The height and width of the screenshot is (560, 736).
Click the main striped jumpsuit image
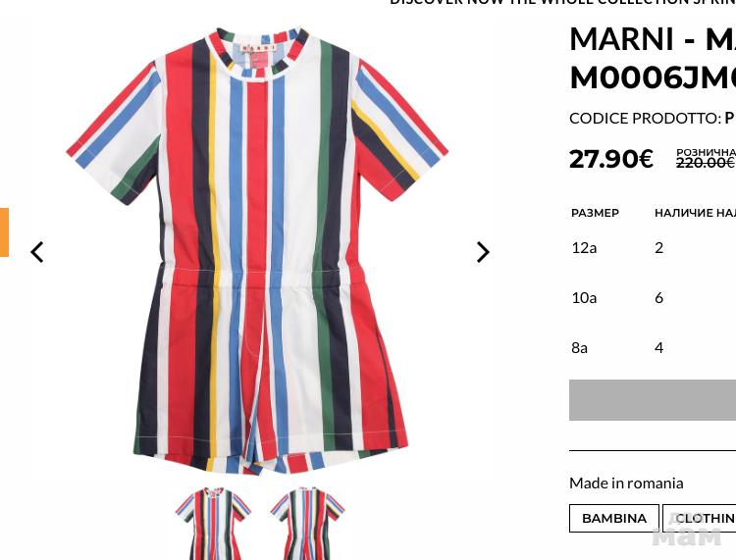point(257,251)
